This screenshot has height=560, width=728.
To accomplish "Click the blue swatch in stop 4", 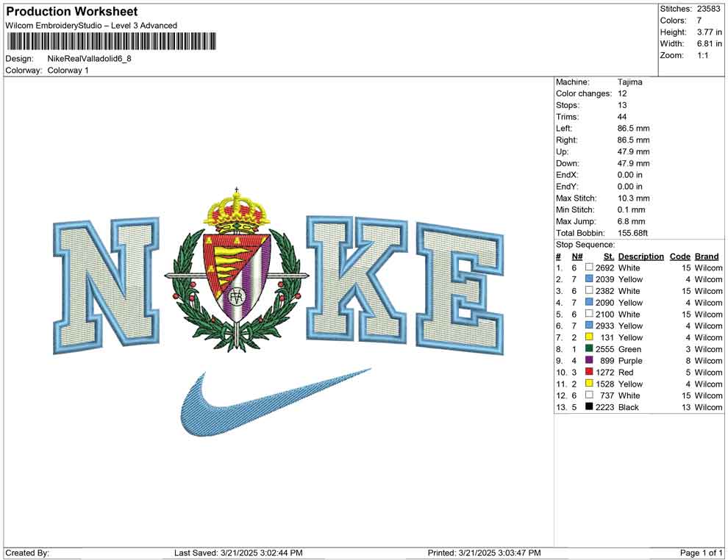I will (589, 302).
